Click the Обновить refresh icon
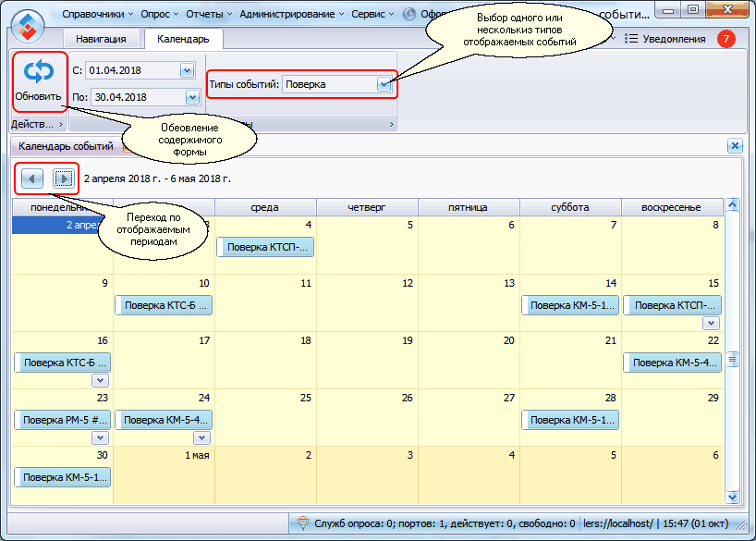The image size is (756, 541). (x=38, y=71)
